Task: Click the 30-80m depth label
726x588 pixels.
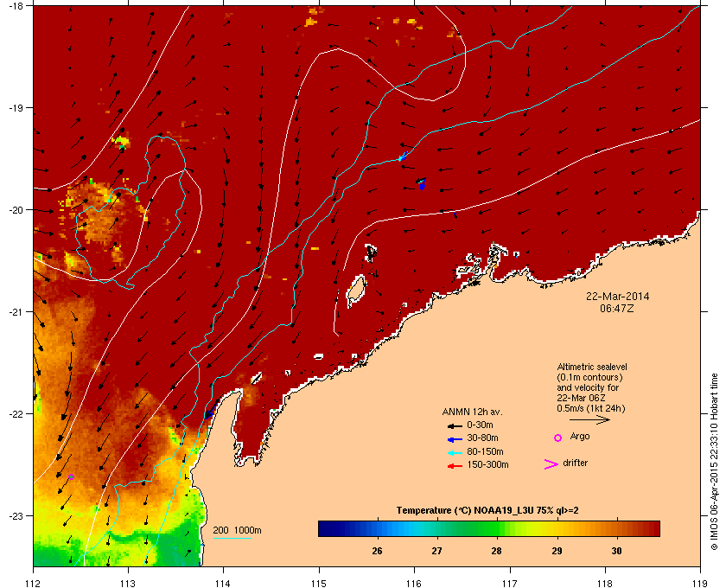Action: coord(482,438)
